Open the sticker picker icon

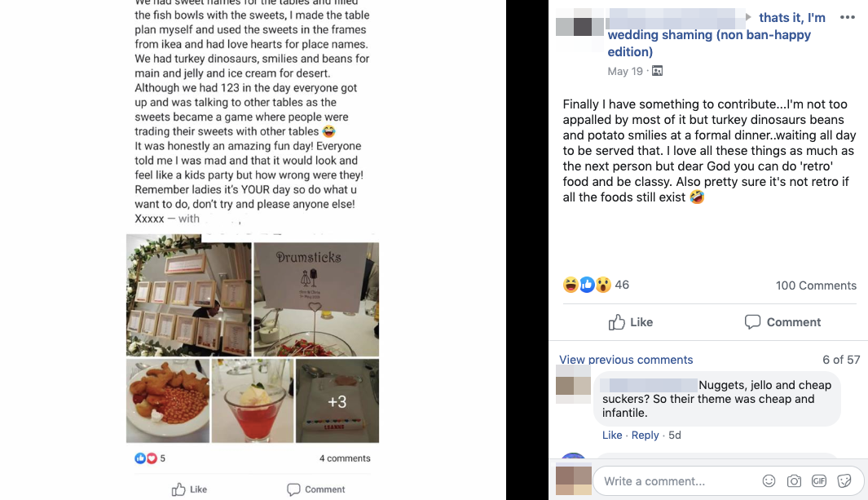coord(844,480)
